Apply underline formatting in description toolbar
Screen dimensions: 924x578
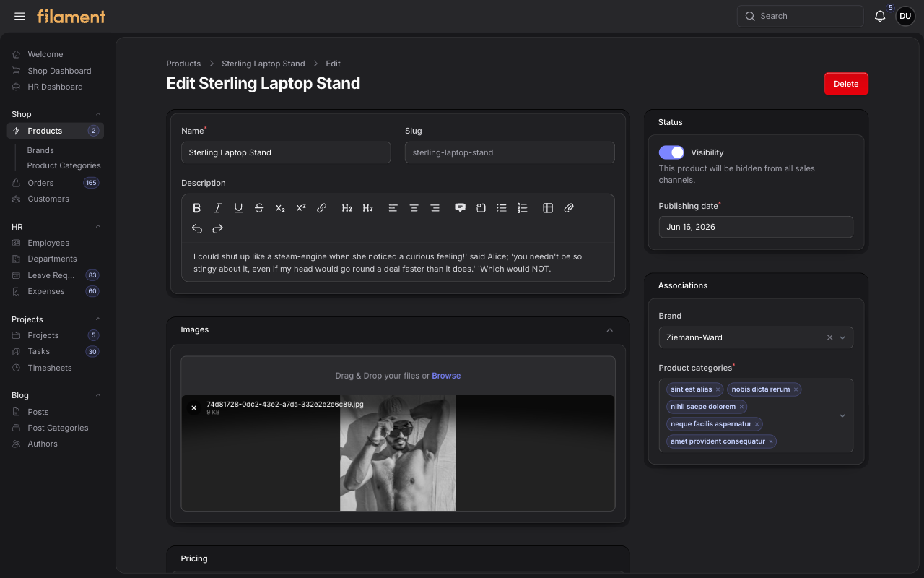[238, 208]
